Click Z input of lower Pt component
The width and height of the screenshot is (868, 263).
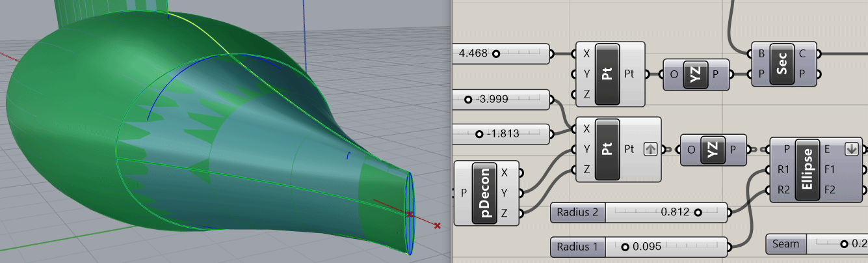(587, 170)
